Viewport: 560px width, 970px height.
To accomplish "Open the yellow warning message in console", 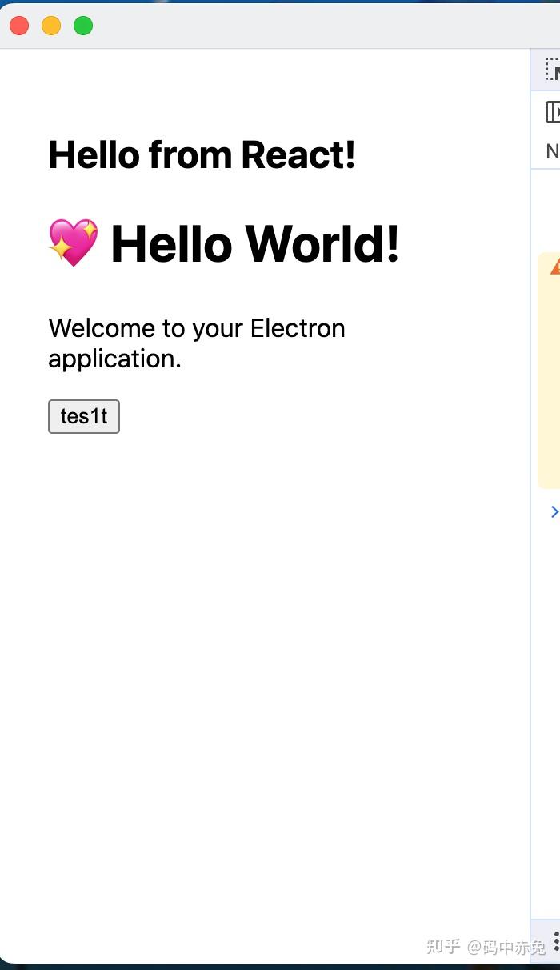I will (554, 368).
